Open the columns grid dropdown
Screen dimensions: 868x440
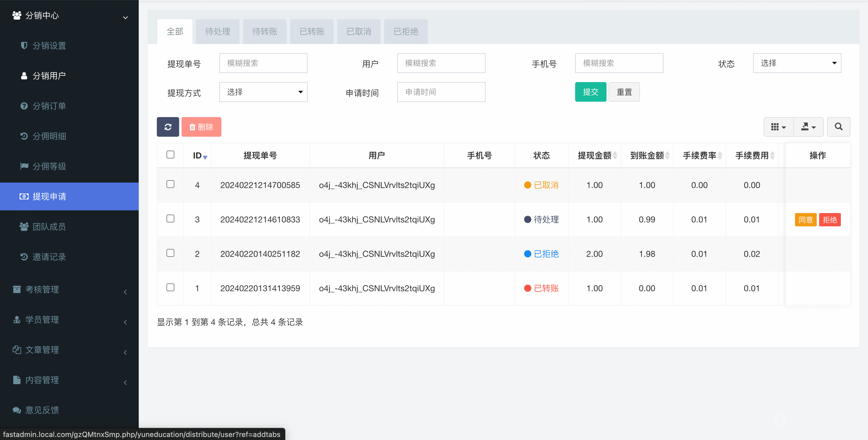click(779, 127)
